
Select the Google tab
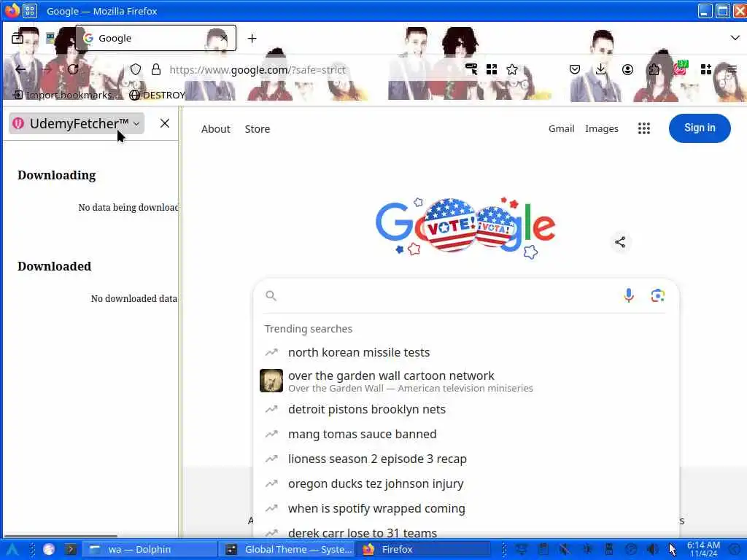coord(155,38)
